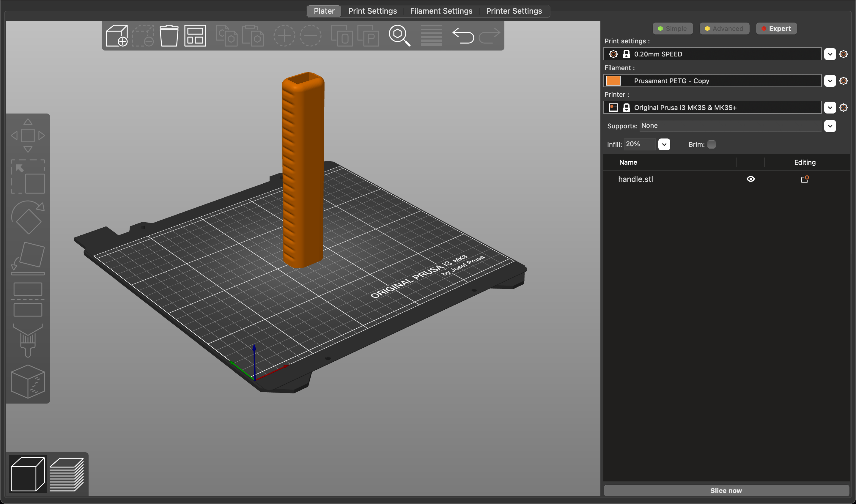The width and height of the screenshot is (856, 504).
Task: Click the Slice now button
Action: click(x=726, y=490)
